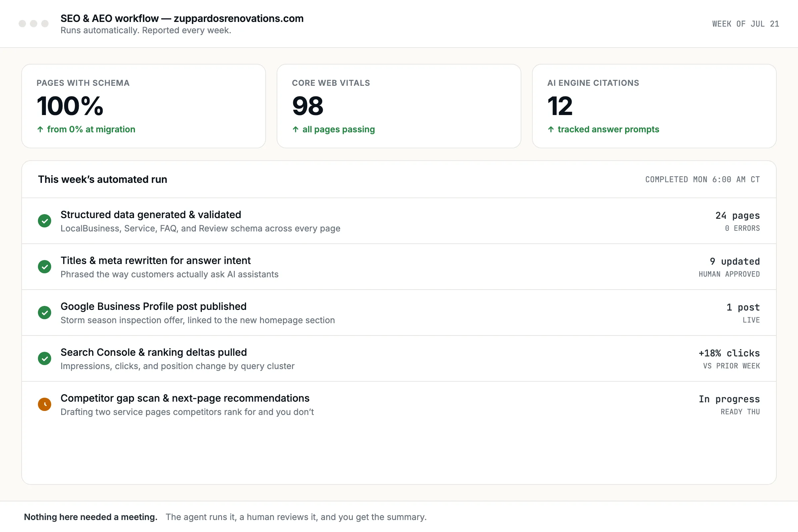
Task: Click the '9 updated' value
Action: pos(735,261)
